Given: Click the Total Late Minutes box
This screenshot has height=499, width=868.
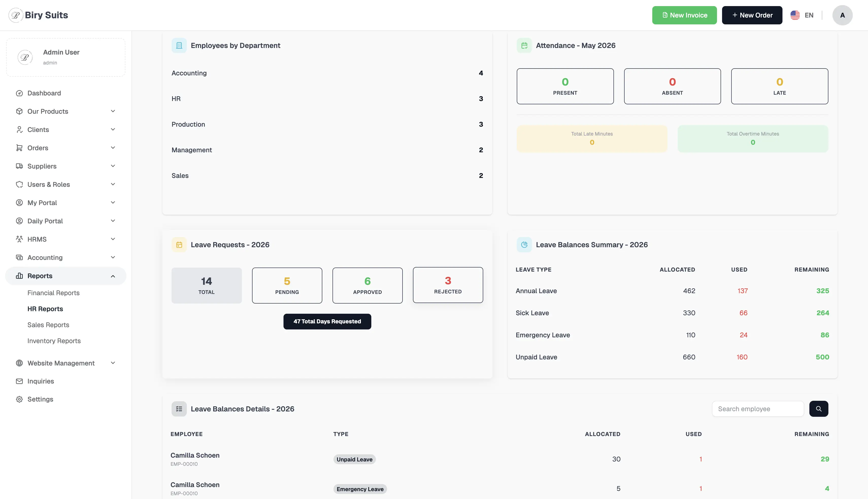Looking at the screenshot, I should (592, 139).
